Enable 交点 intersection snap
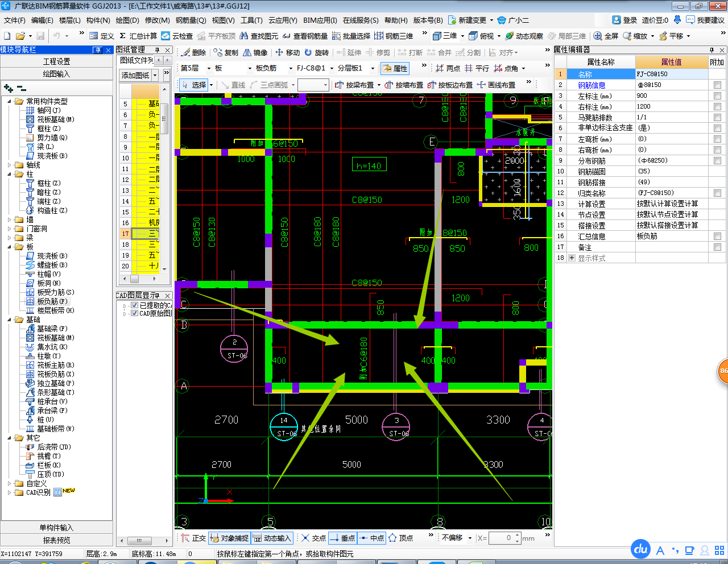Screen dimensions: 728x564 click(x=314, y=538)
